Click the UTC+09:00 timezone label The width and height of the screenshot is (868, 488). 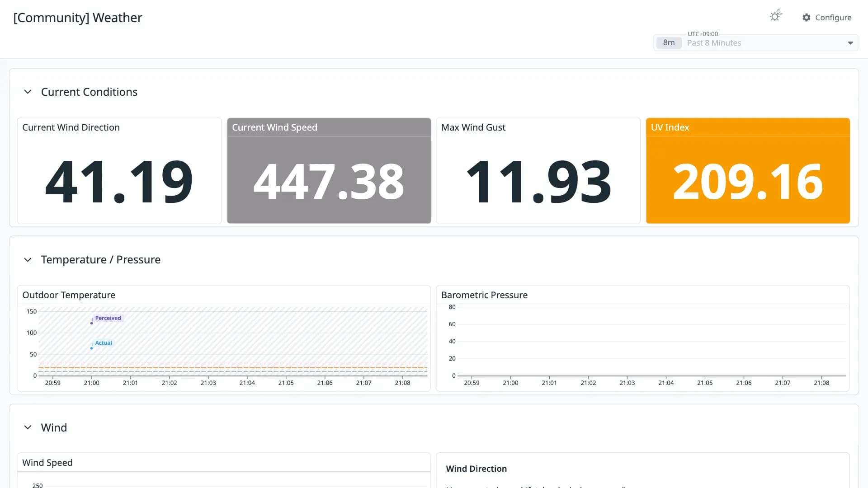703,34
